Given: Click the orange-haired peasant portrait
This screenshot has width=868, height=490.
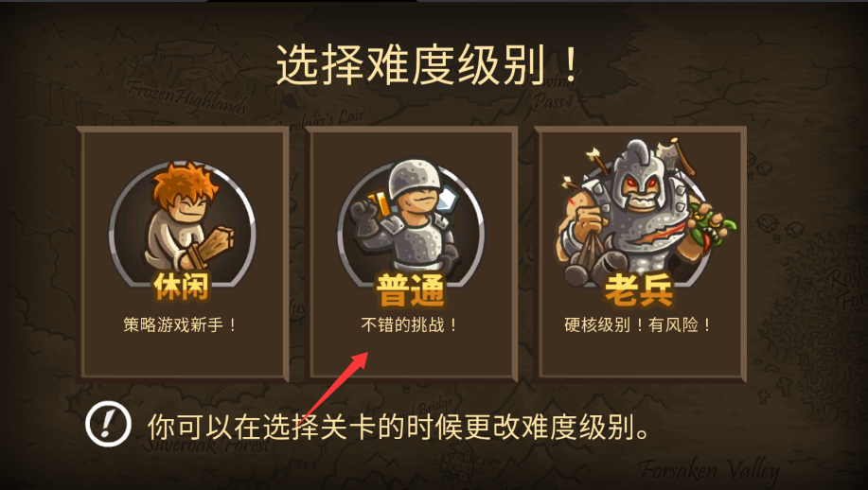Looking at the screenshot, I should click(x=182, y=219).
